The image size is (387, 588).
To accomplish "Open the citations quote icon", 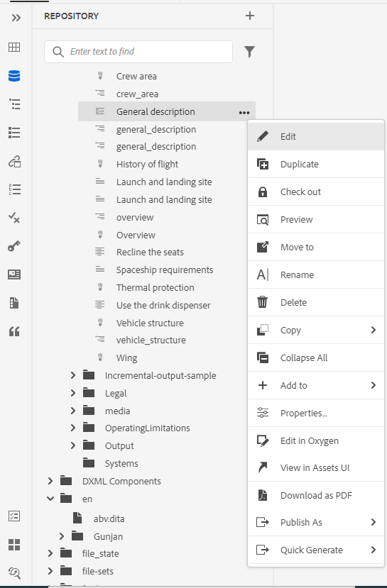I will tap(14, 331).
